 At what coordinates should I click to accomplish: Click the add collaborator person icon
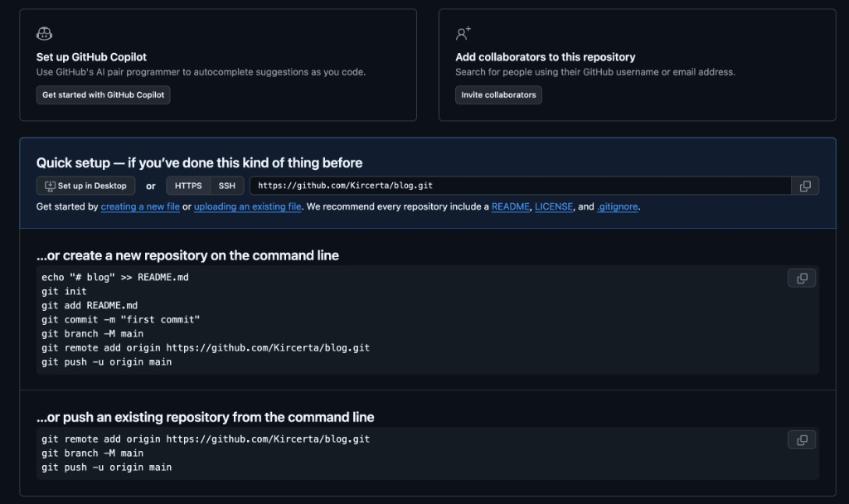[x=463, y=34]
